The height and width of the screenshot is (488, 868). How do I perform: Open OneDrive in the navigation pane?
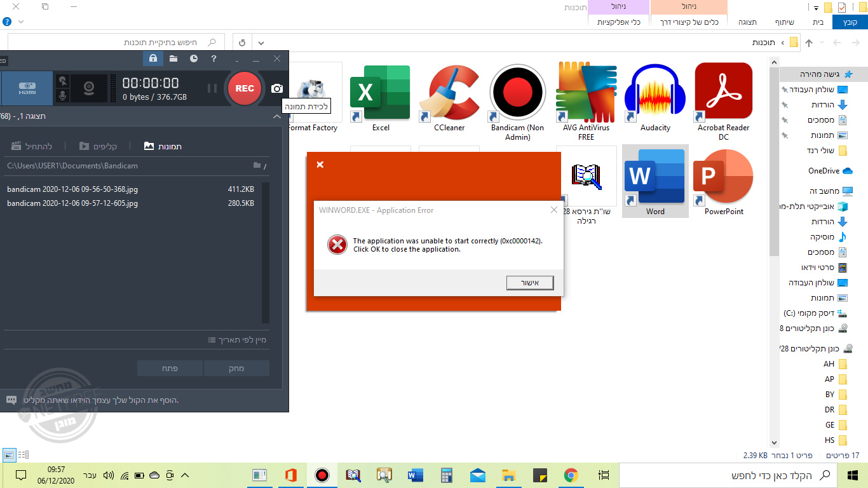[x=830, y=171]
